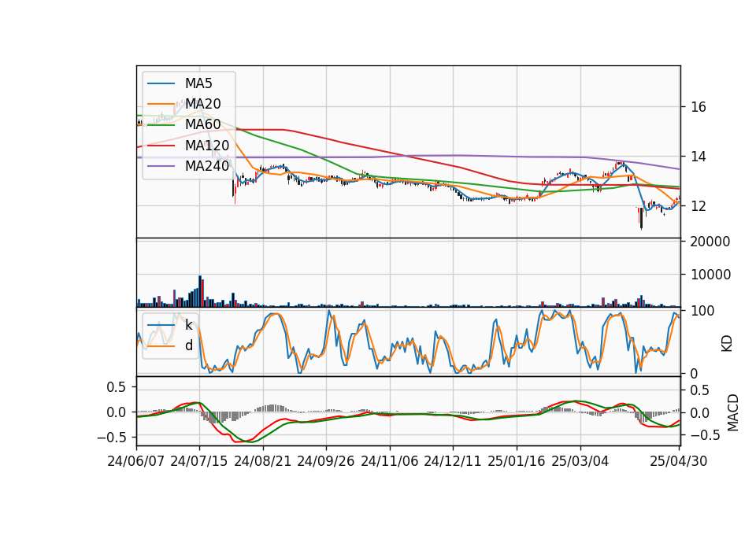Click the 24/08/21 date axis label
Image resolution: width=756 pixels, height=543 pixels.
coord(263,461)
